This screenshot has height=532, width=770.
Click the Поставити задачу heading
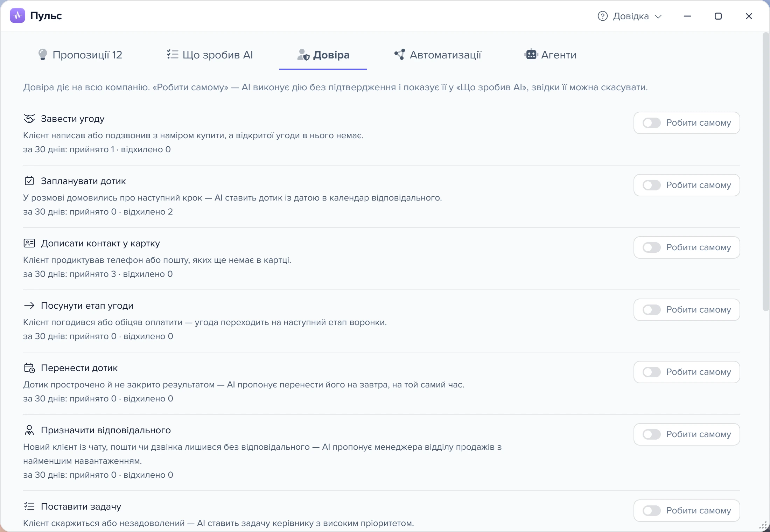81,506
